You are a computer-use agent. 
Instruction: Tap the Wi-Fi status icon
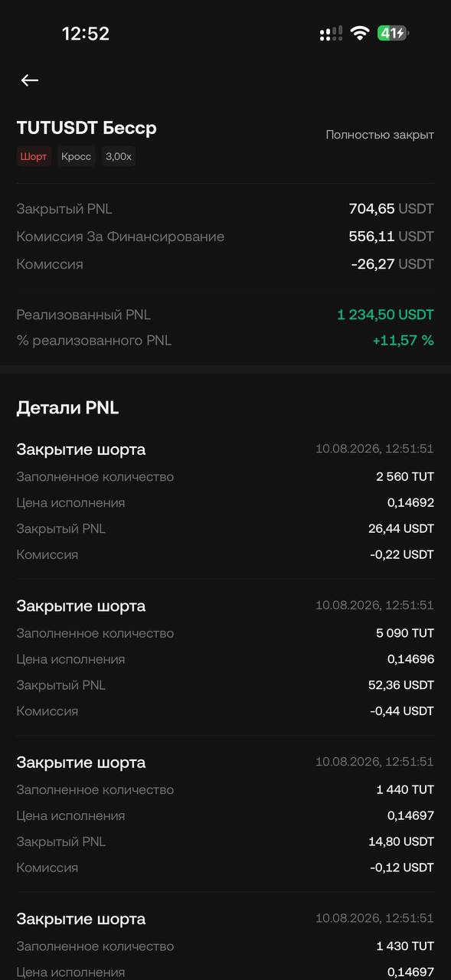359,33
